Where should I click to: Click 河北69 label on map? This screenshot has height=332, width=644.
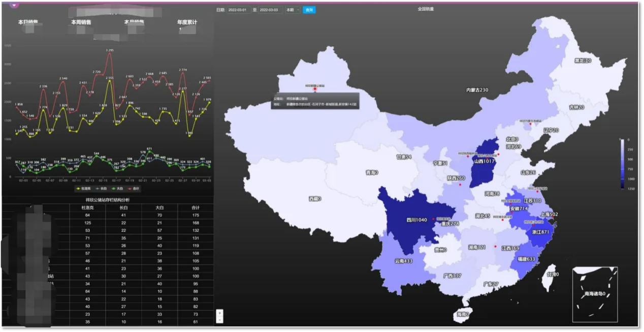(x=513, y=146)
